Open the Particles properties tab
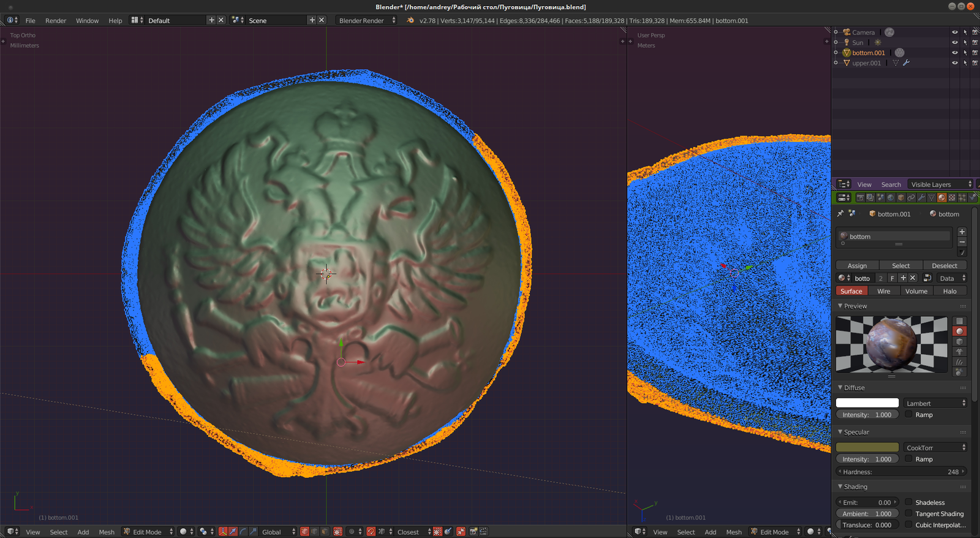The width and height of the screenshot is (980, 538). (962, 197)
